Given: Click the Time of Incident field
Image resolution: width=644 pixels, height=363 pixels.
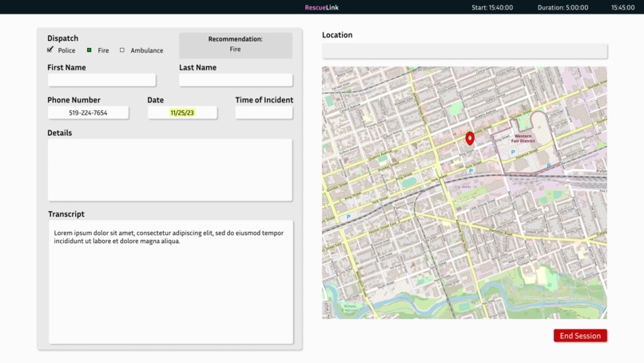Looking at the screenshot, I should click(x=264, y=113).
